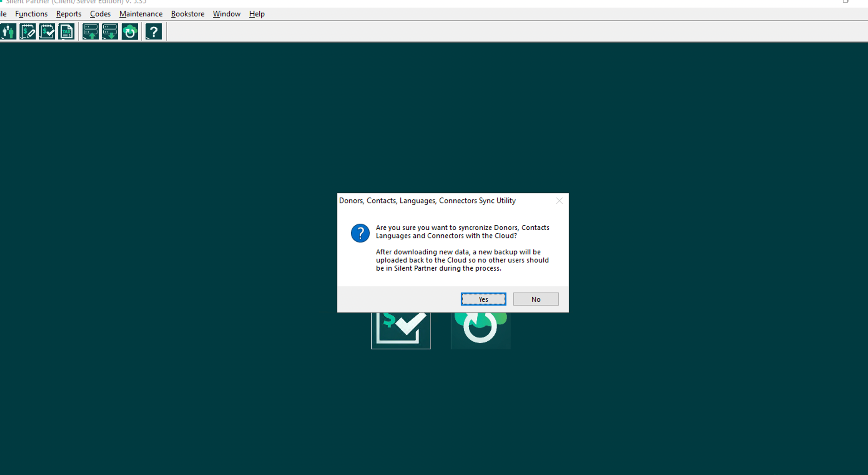Viewport: 868px width, 475px height.
Task: Open the Bookstore menu
Action: pyautogui.click(x=188, y=14)
